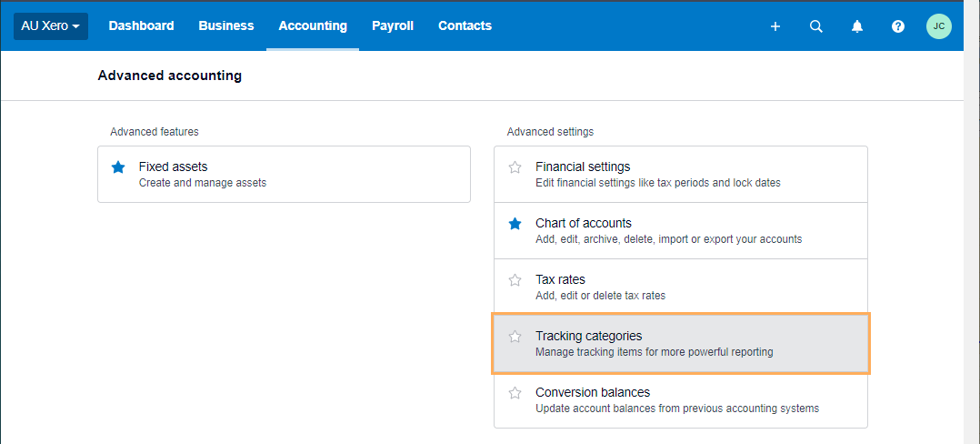The height and width of the screenshot is (444, 980).
Task: Unstar Chart of accounts favourite
Action: pyautogui.click(x=515, y=223)
